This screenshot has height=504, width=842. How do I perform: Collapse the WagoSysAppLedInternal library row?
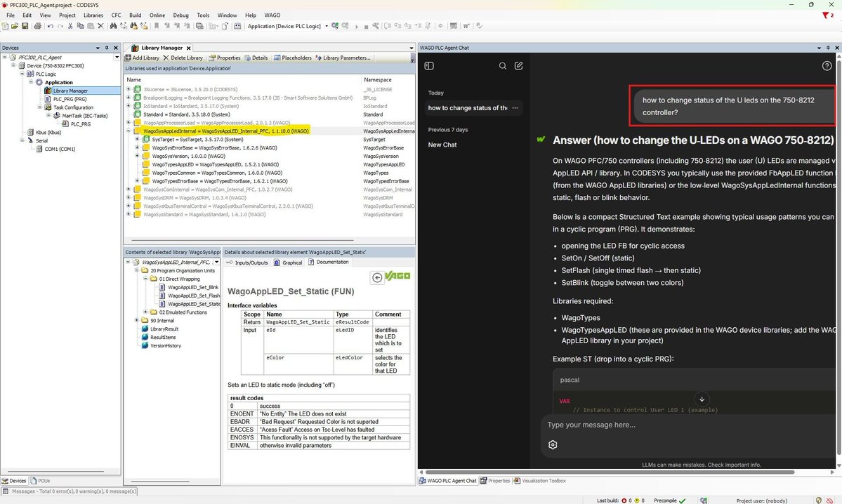[x=129, y=131]
